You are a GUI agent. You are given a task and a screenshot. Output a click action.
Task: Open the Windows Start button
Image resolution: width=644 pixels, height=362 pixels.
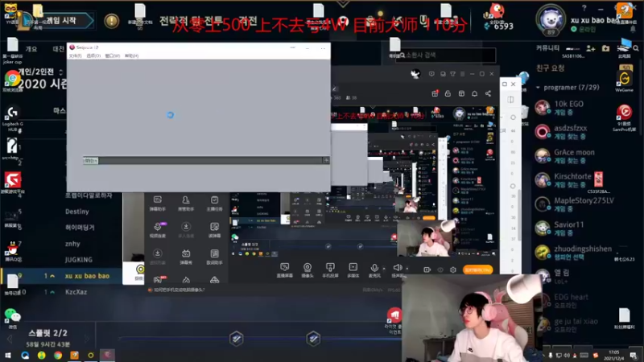8,355
